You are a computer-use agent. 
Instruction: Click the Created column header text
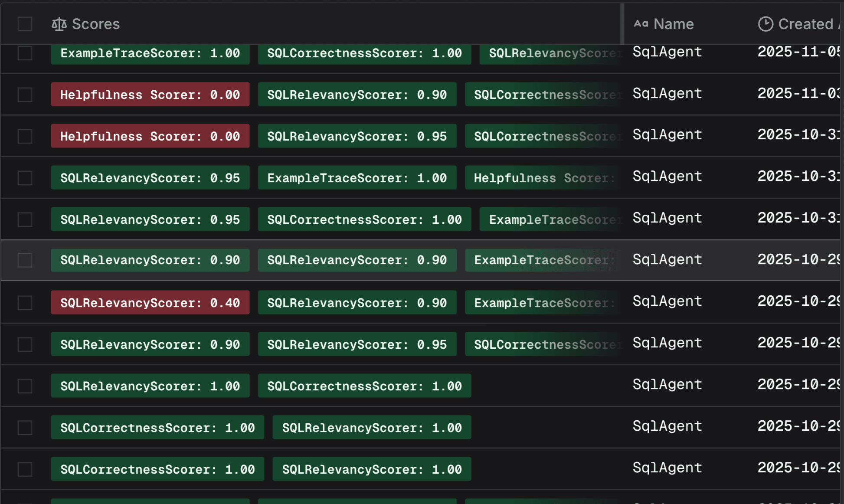805,24
